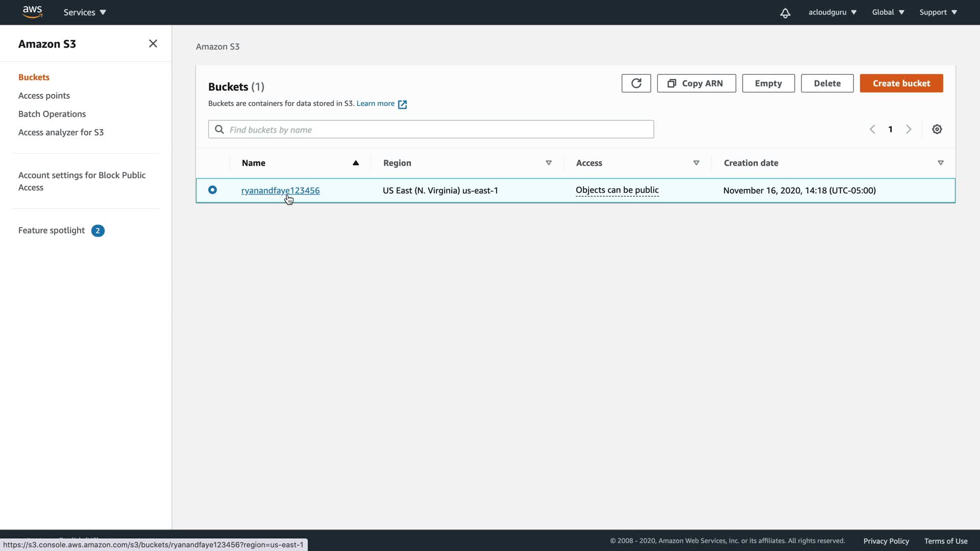Open the Global region dropdown
Viewport: 980px width, 551px height.
[x=888, y=12]
